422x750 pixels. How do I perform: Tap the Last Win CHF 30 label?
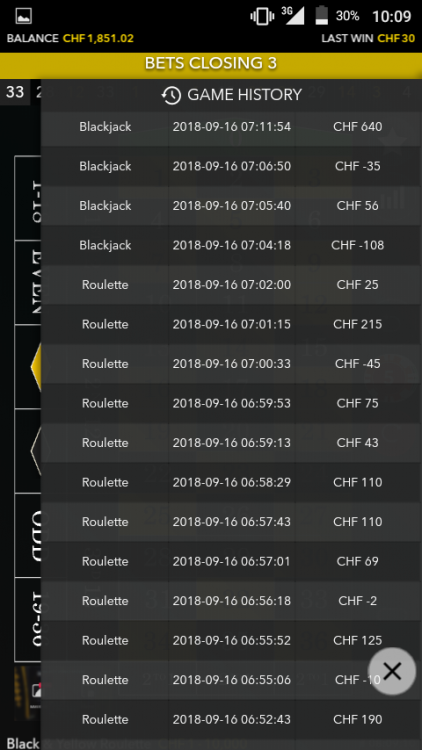368,39
